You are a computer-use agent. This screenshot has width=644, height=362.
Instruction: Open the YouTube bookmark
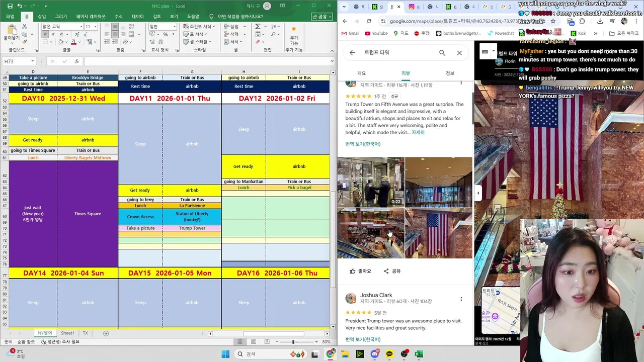(x=376, y=33)
